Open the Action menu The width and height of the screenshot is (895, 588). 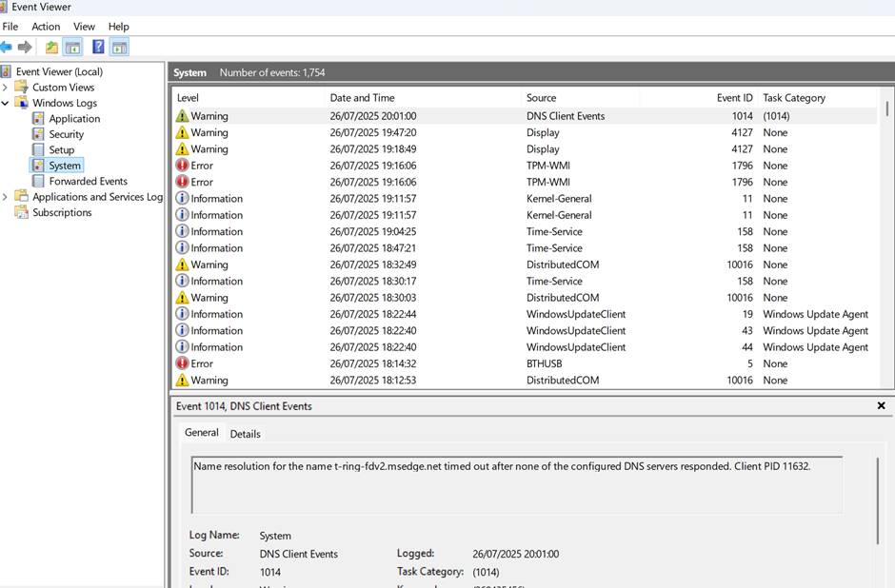(x=46, y=27)
